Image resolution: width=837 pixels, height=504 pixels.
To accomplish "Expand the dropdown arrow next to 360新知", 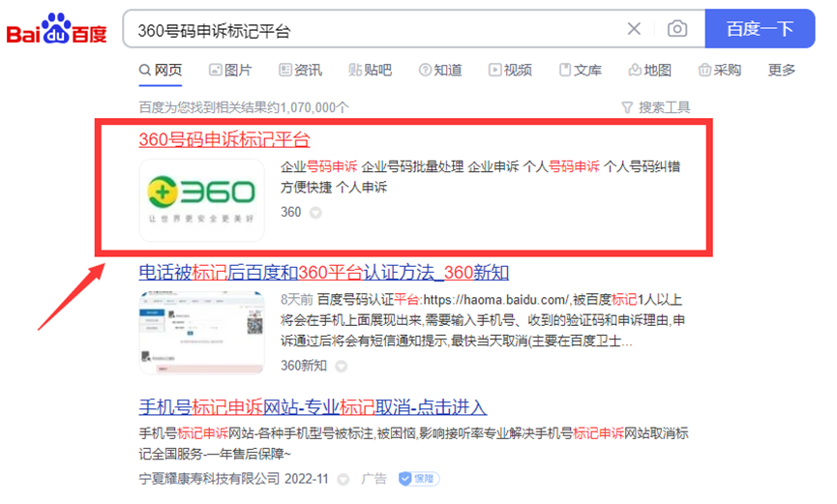I will click(x=342, y=367).
